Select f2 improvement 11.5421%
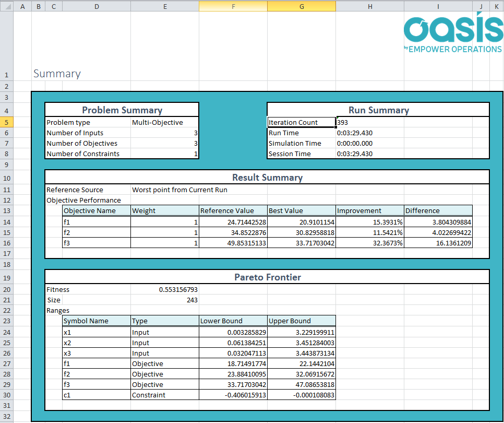 pyautogui.click(x=369, y=232)
